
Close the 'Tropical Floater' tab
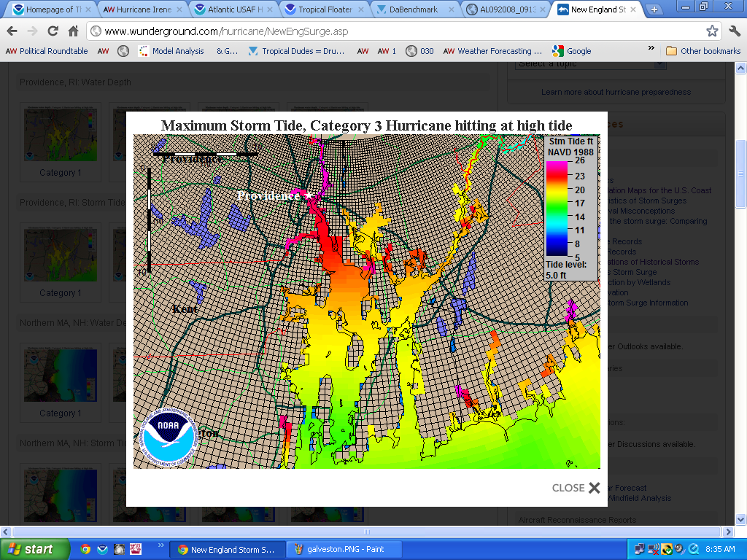coord(360,9)
